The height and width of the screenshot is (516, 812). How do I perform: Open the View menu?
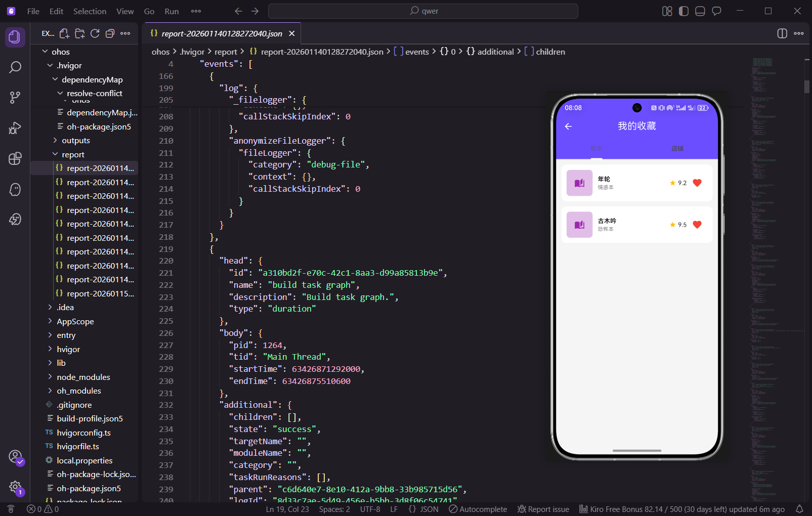[125, 11]
